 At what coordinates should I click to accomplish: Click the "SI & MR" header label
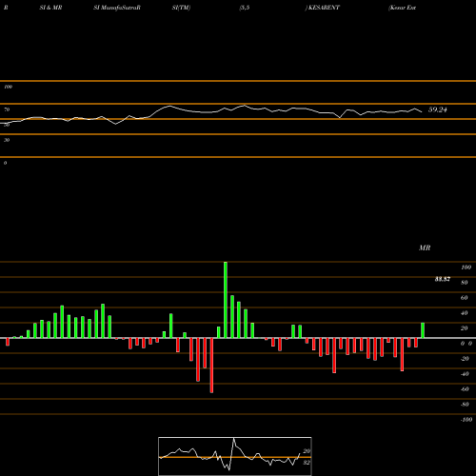point(50,8)
